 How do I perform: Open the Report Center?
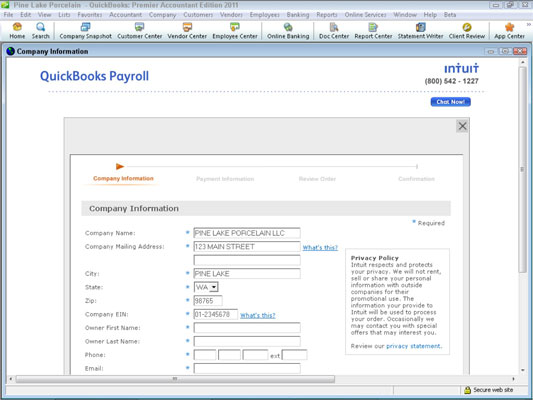click(373, 31)
